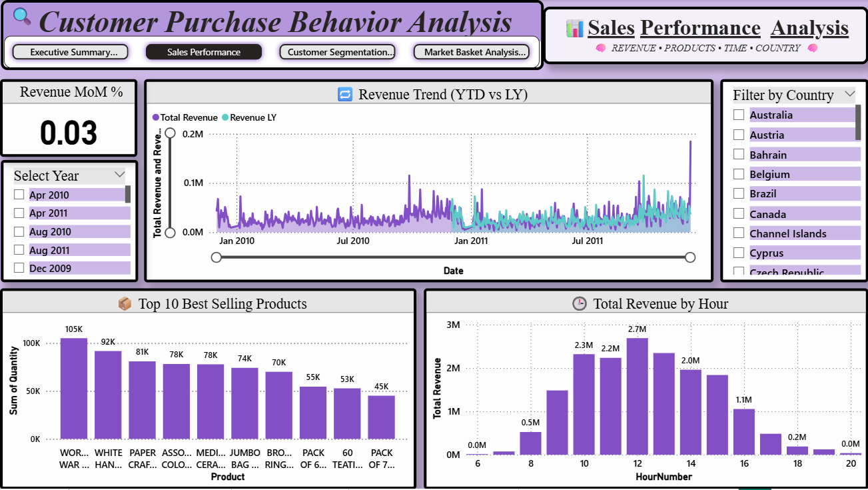Click the bar chart icon beside Sales Performance Analysis
Viewport: 868px width, 490px height.
[x=574, y=28]
